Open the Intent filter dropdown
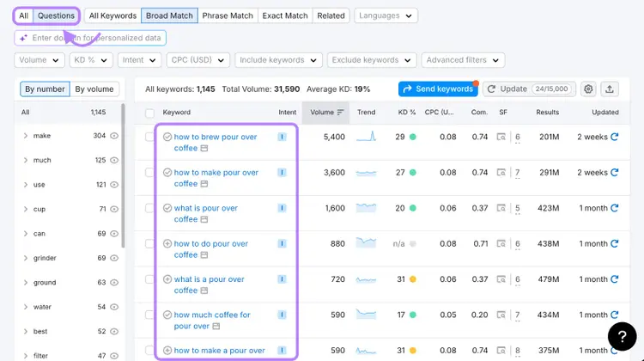The image size is (644, 361). [x=139, y=60]
